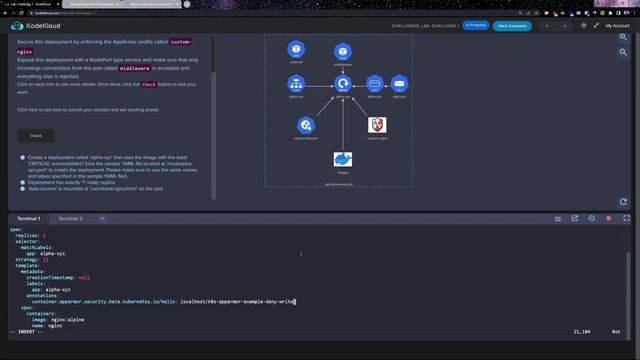Viewport: 640px width, 360px height.
Task: Click the apparmor annotation line in terminal
Action: point(163,302)
